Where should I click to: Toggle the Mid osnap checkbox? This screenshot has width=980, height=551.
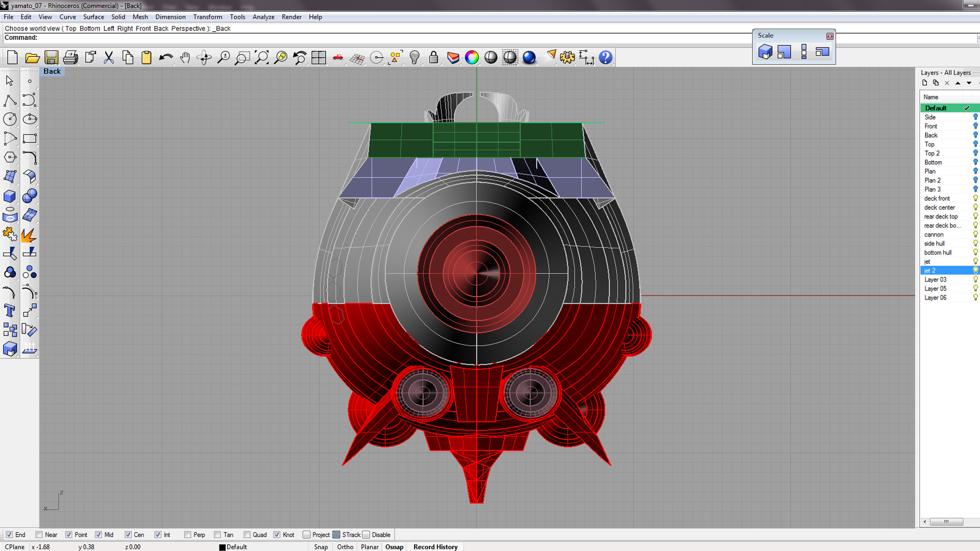pos(98,535)
